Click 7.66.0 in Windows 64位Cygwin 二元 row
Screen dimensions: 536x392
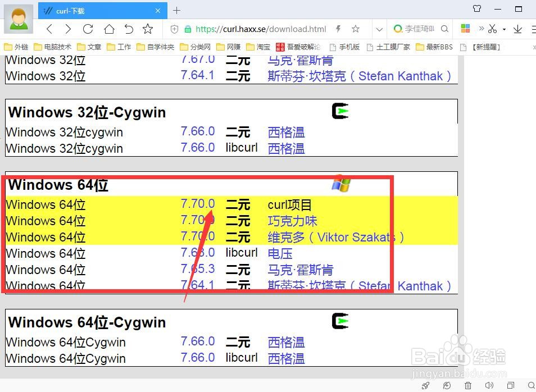[x=198, y=341]
